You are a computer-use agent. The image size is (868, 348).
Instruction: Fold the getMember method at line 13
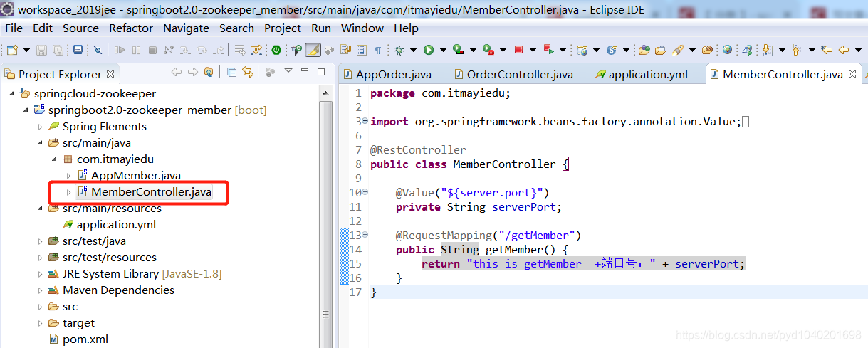(365, 235)
